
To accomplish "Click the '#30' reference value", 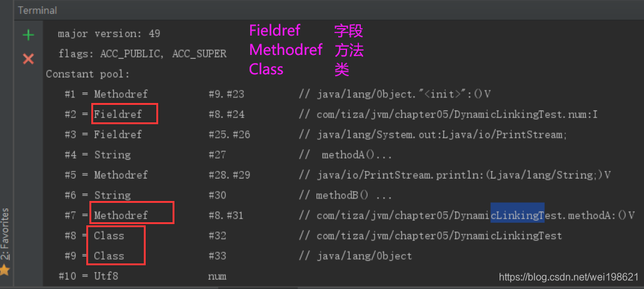I will (217, 195).
